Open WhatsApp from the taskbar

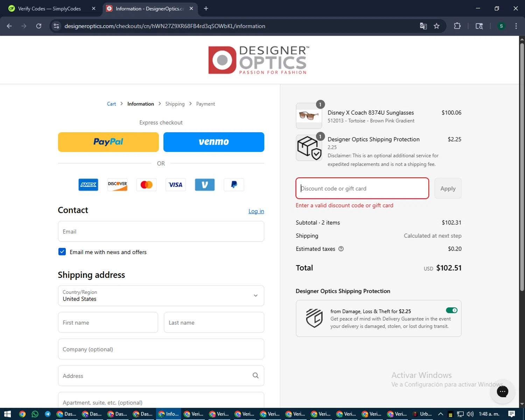[35, 414]
